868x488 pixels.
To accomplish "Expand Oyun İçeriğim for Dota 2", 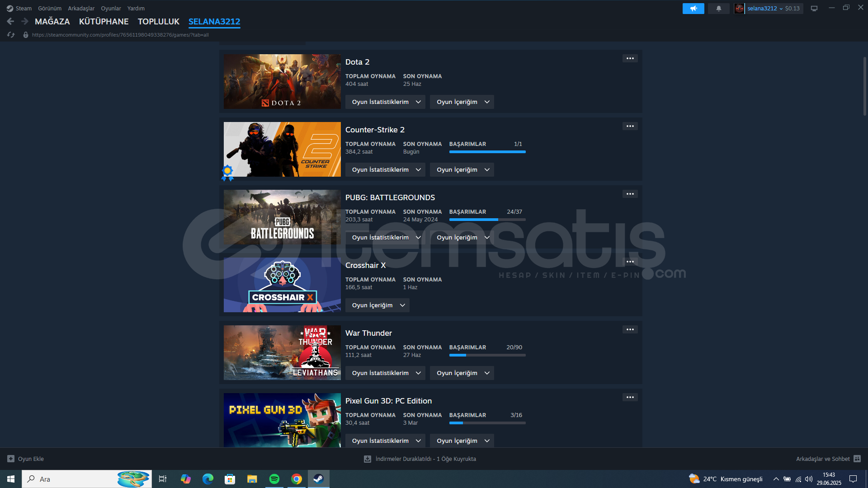I will [x=462, y=102].
